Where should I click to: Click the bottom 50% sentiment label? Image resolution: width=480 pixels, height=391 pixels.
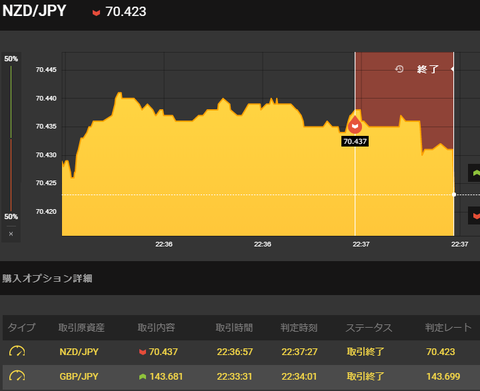11,217
